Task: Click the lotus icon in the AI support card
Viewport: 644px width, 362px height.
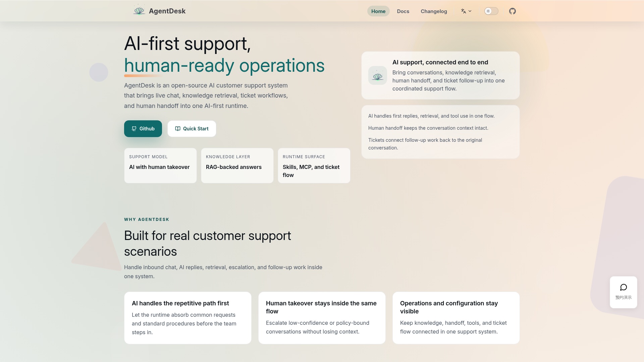Action: click(377, 75)
